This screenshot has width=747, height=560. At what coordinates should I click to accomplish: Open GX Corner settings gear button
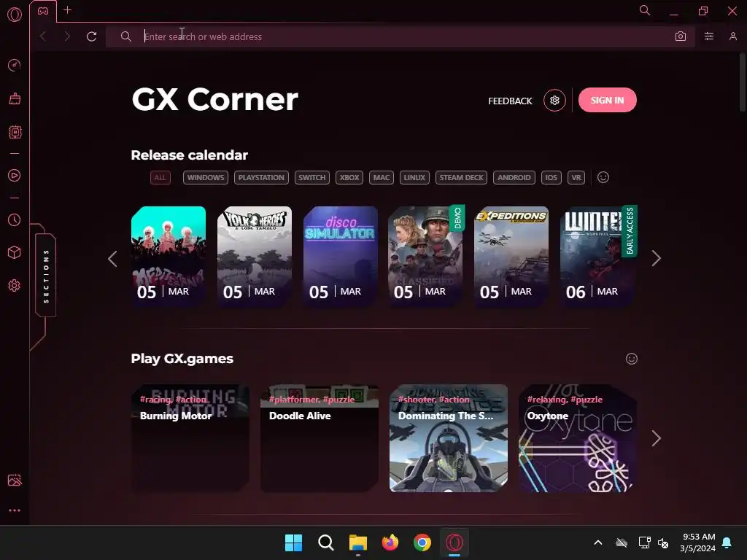pos(554,101)
